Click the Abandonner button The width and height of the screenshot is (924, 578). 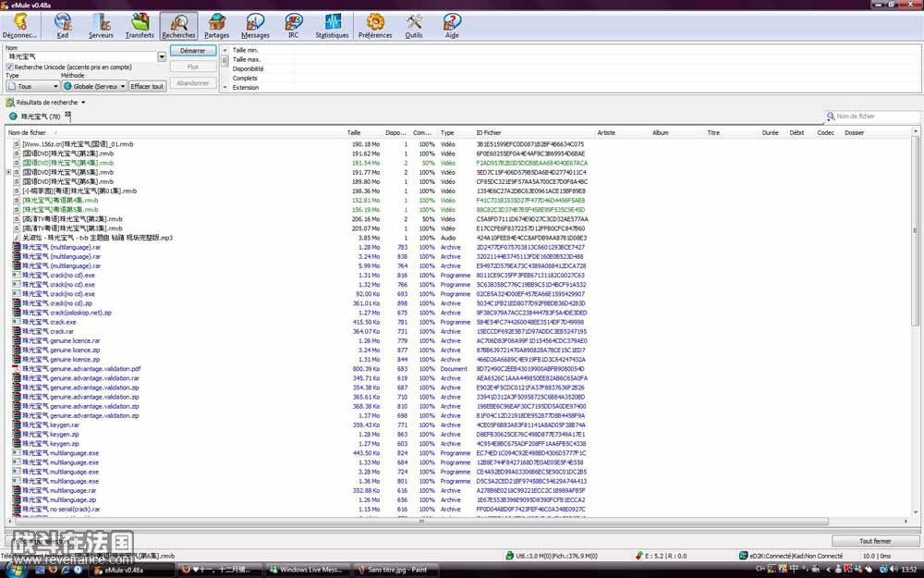[193, 83]
